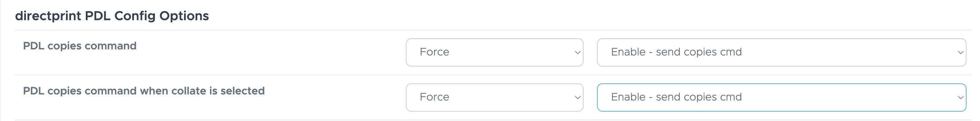Open the first Enable - send copies cmd dropdown
Image resolution: width=980 pixels, height=121 pixels.
coord(781,52)
